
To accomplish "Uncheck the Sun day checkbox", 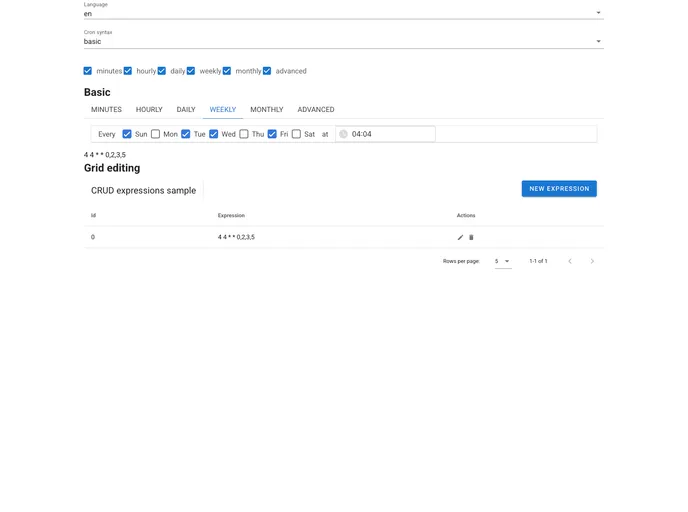I will (127, 134).
